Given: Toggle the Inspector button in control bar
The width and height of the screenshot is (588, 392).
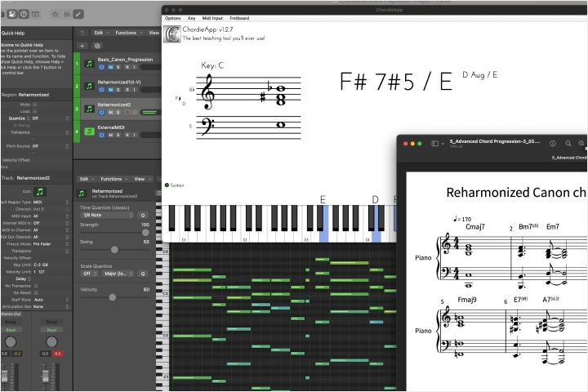Looking at the screenshot, I should [x=12, y=14].
